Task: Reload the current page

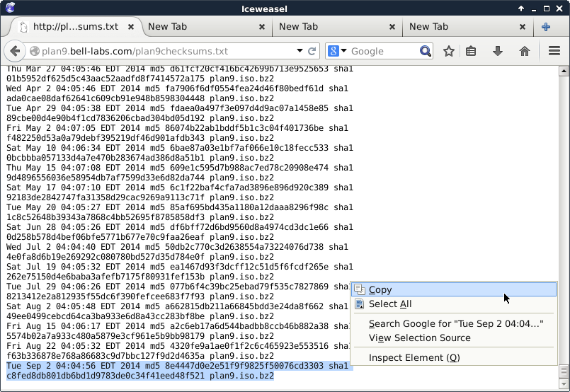Action: pyautogui.click(x=312, y=51)
